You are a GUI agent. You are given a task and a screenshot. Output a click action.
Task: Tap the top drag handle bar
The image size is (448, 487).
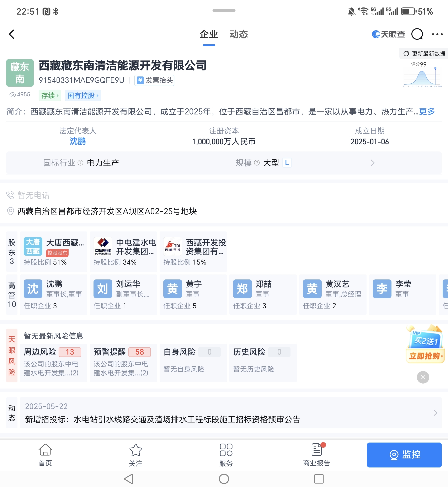pos(224,10)
